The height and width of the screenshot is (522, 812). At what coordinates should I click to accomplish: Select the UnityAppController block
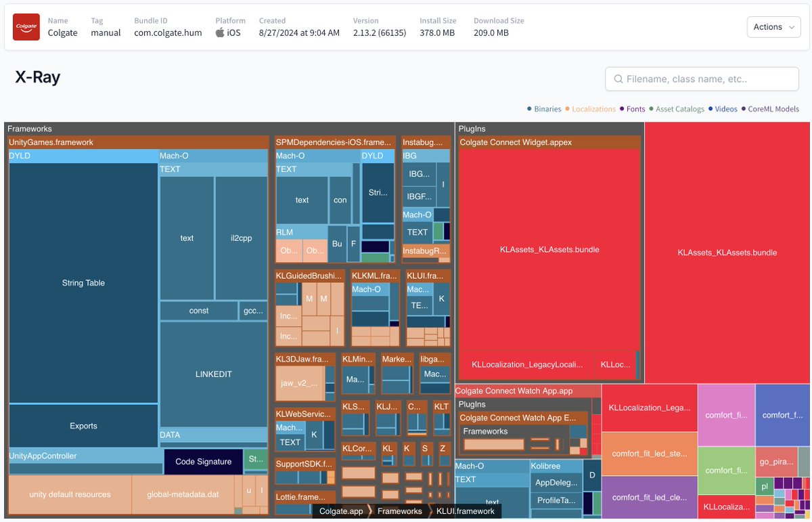click(x=85, y=456)
